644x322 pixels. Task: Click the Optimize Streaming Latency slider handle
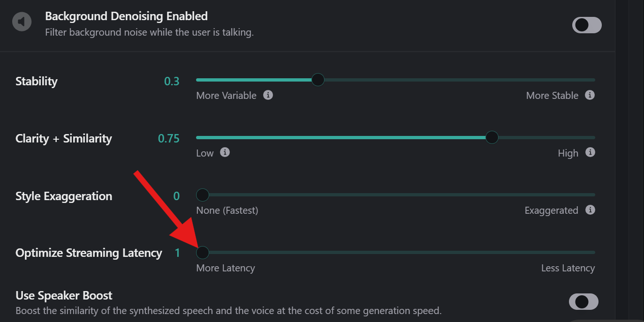(x=203, y=253)
